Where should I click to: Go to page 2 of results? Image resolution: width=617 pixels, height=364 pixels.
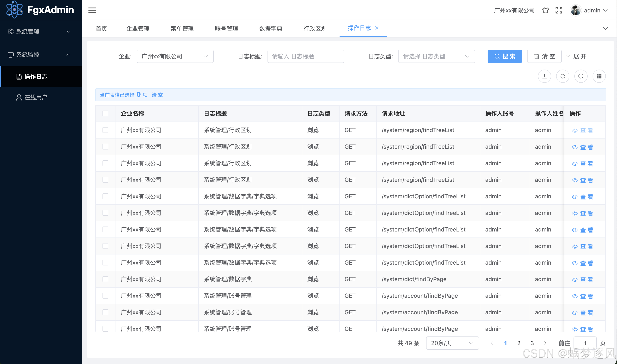point(518,343)
